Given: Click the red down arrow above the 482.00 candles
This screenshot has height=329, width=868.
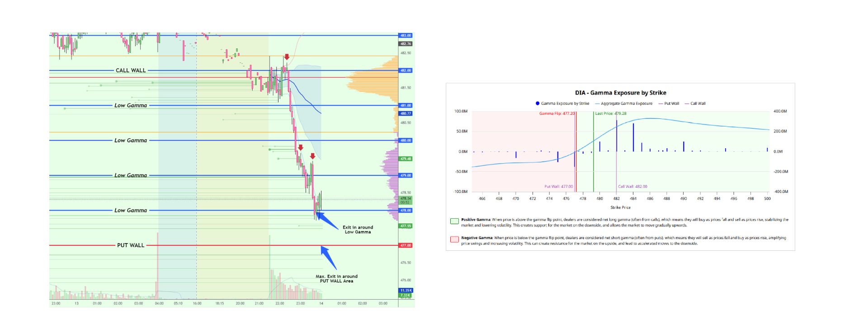Looking at the screenshot, I should point(287,57).
